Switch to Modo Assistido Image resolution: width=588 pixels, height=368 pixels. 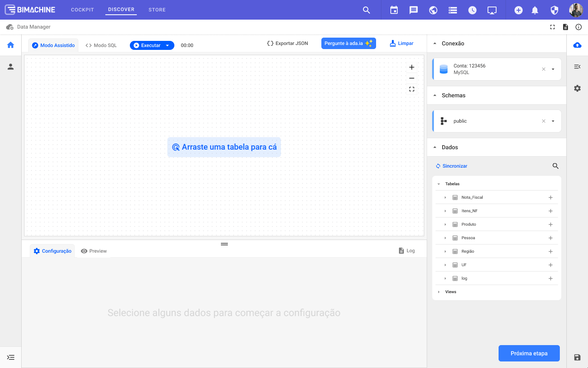[x=53, y=45]
